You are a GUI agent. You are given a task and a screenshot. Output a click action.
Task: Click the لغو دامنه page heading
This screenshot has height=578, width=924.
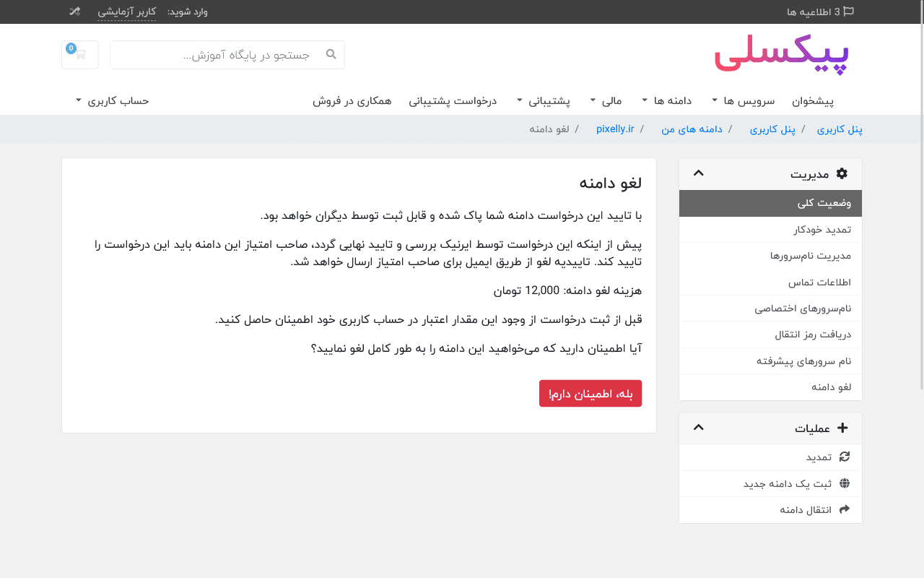pyautogui.click(x=610, y=183)
